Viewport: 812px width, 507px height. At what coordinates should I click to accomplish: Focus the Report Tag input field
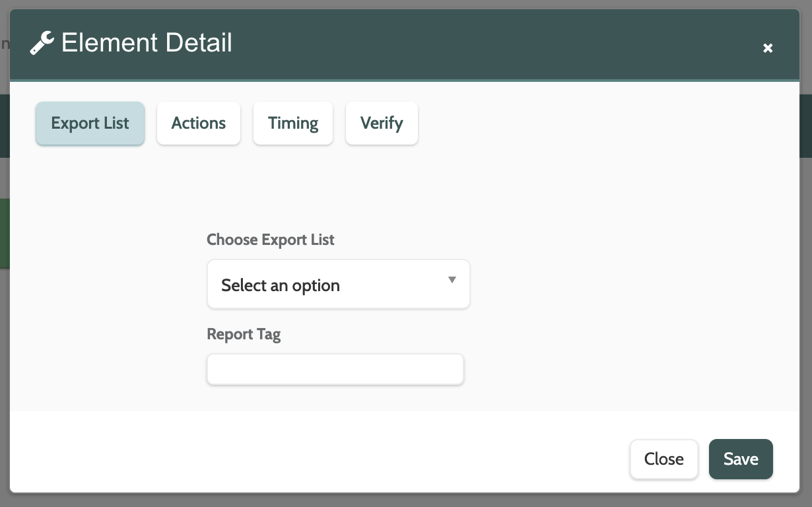pyautogui.click(x=335, y=370)
